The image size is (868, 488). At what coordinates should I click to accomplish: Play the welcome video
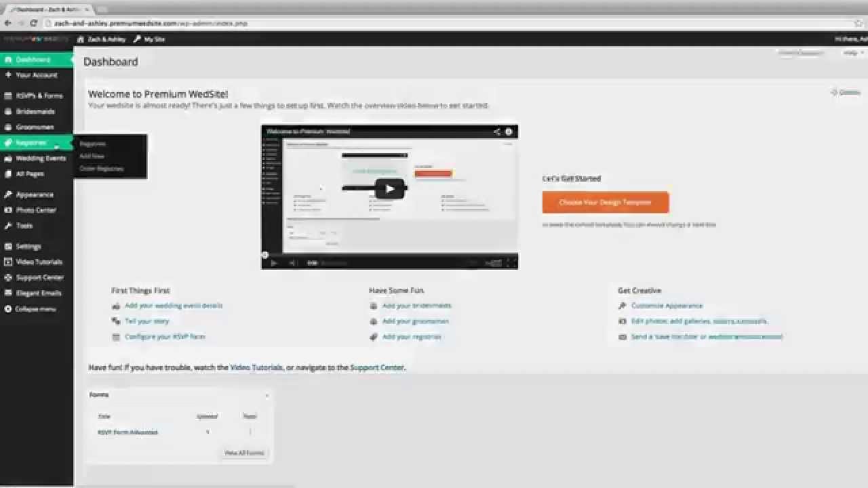point(389,189)
